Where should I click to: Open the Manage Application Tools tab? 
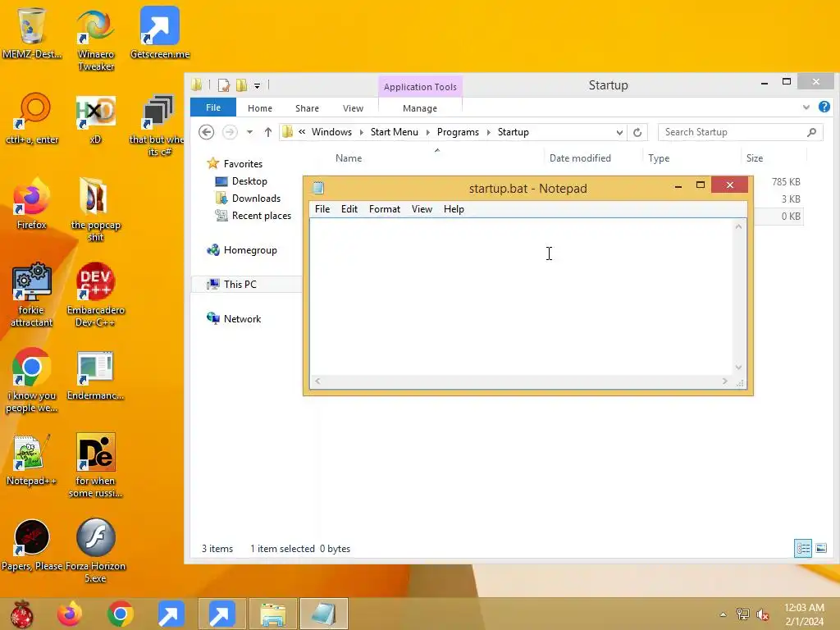tap(419, 108)
